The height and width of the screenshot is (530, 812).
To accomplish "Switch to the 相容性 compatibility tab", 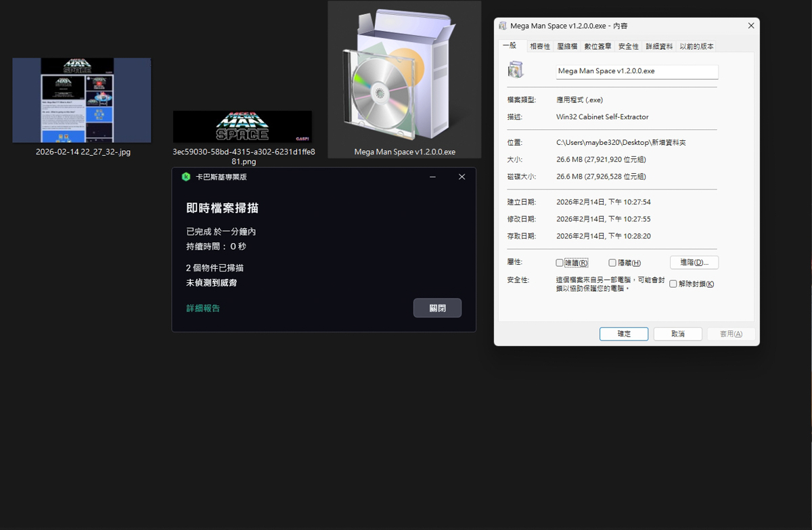I will click(539, 46).
